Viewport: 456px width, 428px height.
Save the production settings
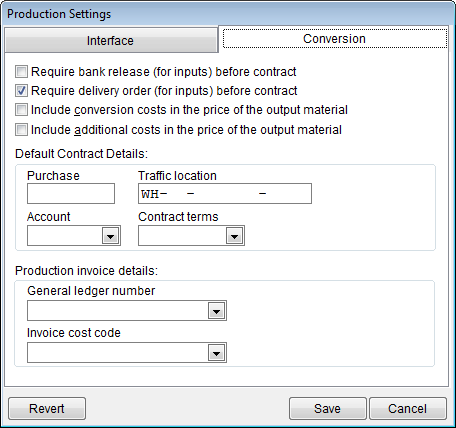(x=328, y=409)
